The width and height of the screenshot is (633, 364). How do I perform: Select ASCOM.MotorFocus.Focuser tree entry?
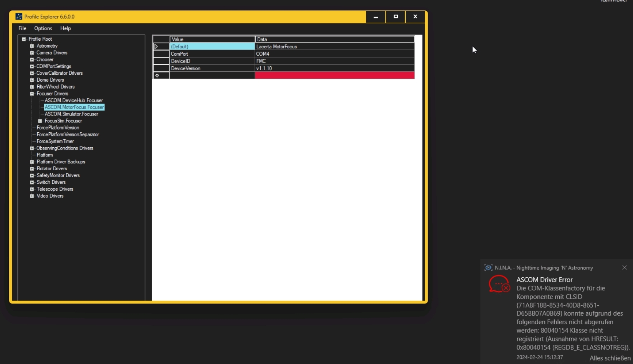(x=74, y=107)
